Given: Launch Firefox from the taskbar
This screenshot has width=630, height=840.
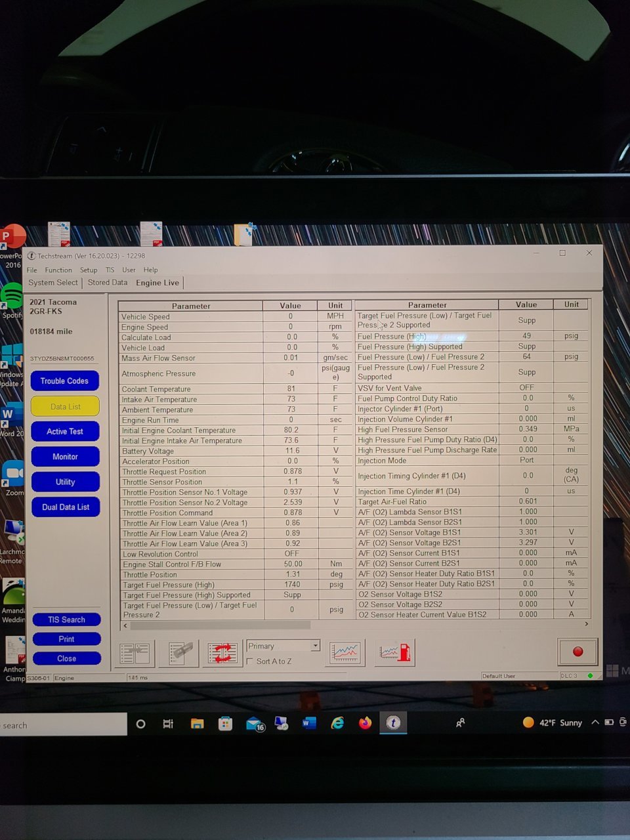Looking at the screenshot, I should [x=365, y=723].
